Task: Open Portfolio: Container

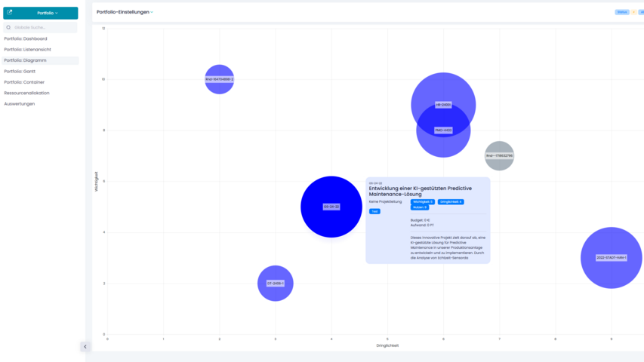Action: pyautogui.click(x=24, y=82)
